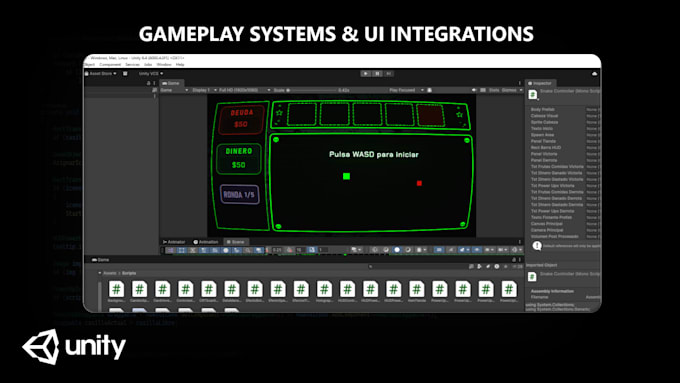Click the DINERO $50 panel in Game view
The height and width of the screenshot is (383, 680).
[239, 159]
